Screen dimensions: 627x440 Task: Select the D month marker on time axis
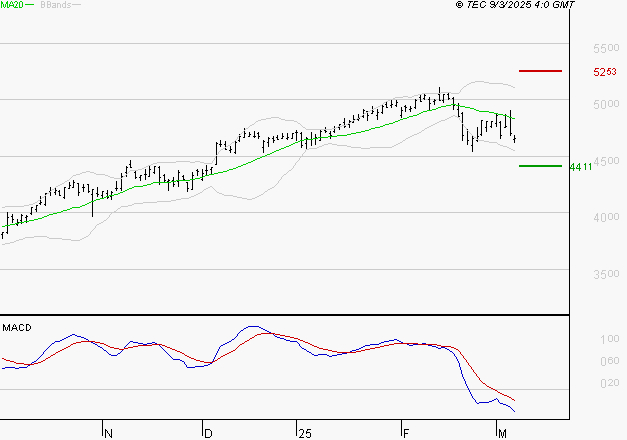tap(208, 434)
